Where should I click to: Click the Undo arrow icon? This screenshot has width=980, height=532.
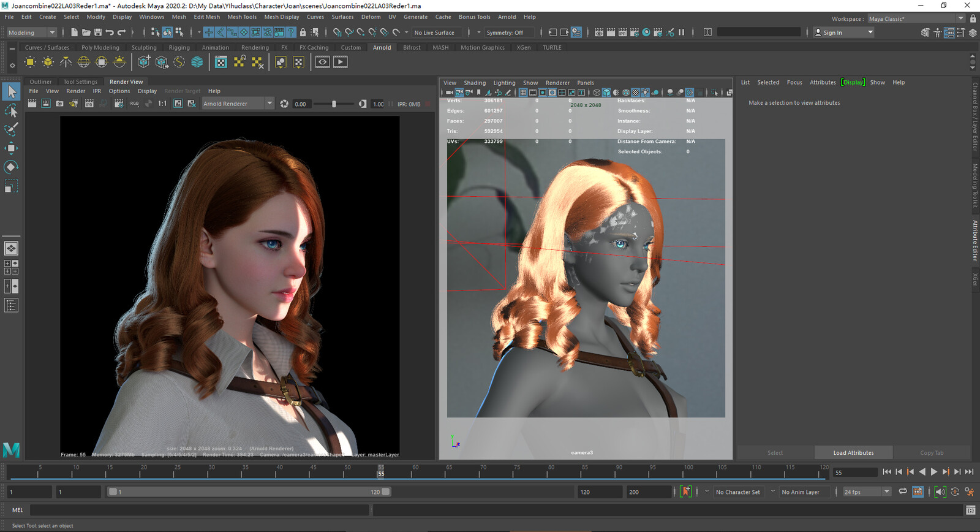pyautogui.click(x=110, y=32)
